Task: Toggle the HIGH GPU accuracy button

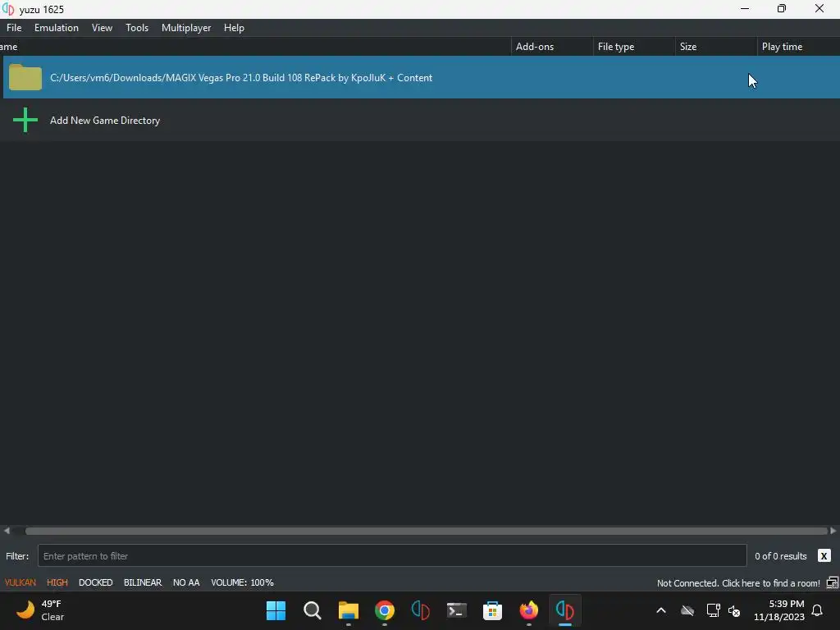Action: click(x=57, y=582)
